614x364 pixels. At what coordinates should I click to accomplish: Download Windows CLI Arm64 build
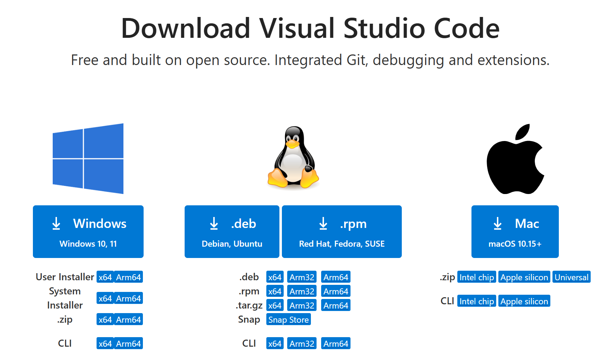[x=128, y=344]
